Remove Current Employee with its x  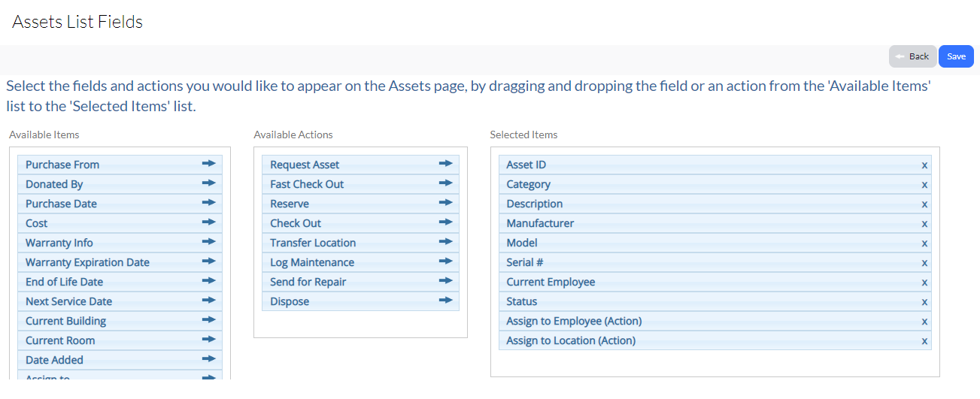click(x=924, y=283)
